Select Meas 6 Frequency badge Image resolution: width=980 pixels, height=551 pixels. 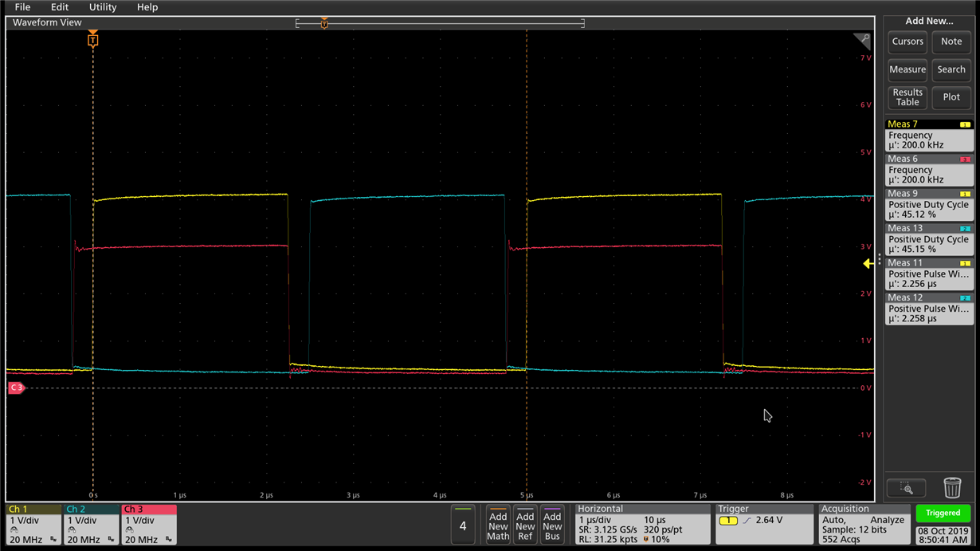click(929, 170)
